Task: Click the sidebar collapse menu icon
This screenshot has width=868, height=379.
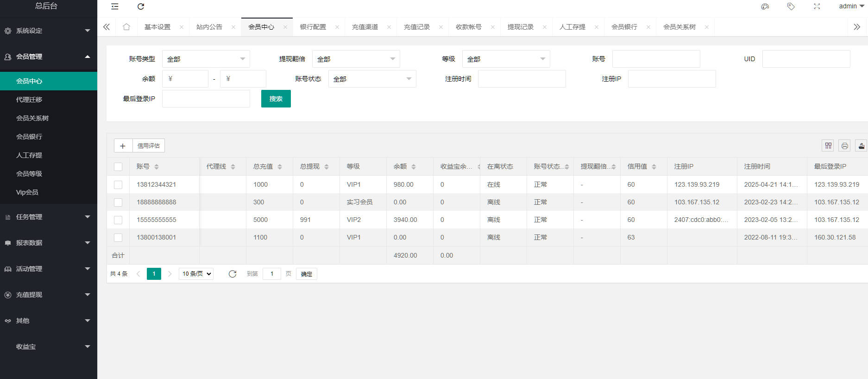Action: tap(115, 6)
